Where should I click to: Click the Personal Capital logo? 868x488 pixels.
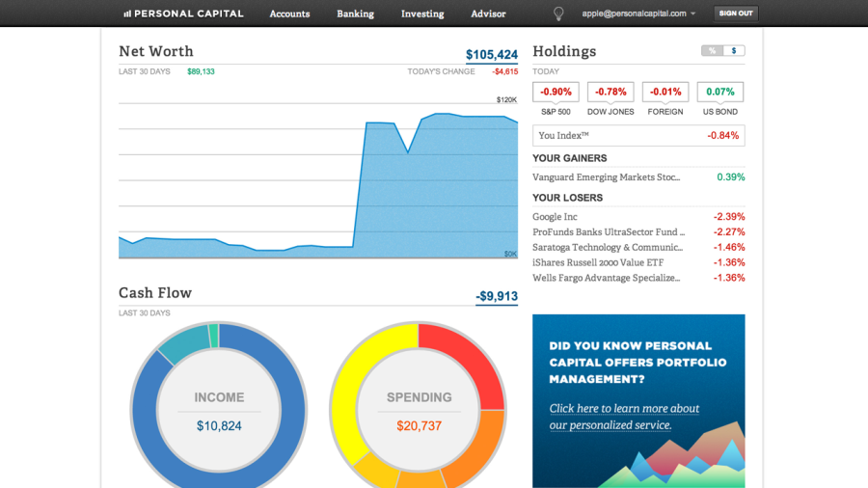[183, 14]
